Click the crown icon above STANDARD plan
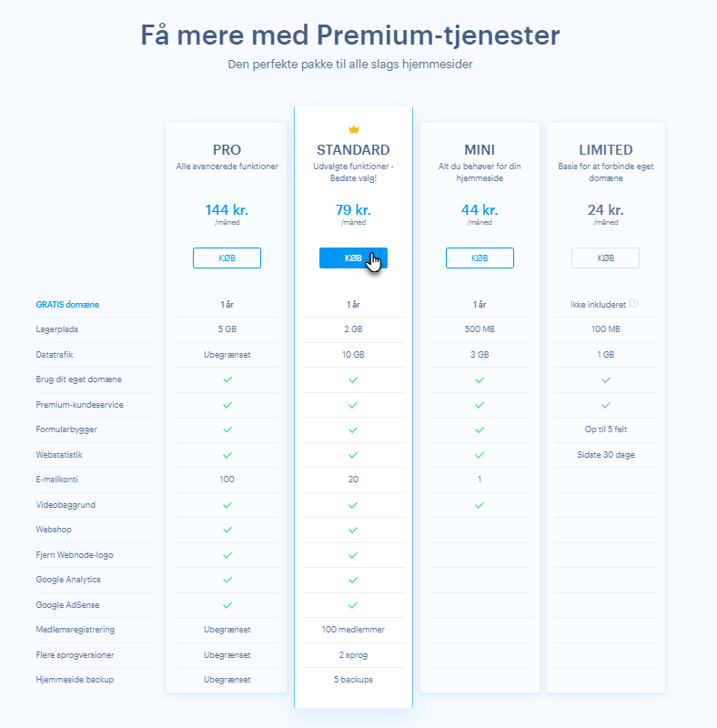717x728 pixels. [353, 130]
